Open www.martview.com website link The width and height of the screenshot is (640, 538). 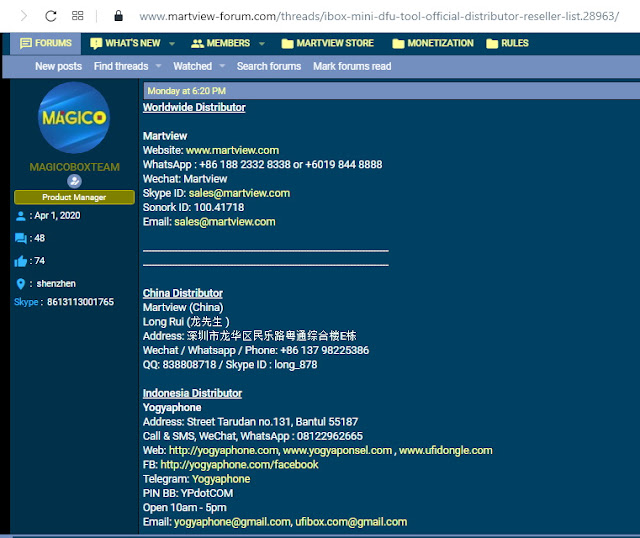pos(232,150)
